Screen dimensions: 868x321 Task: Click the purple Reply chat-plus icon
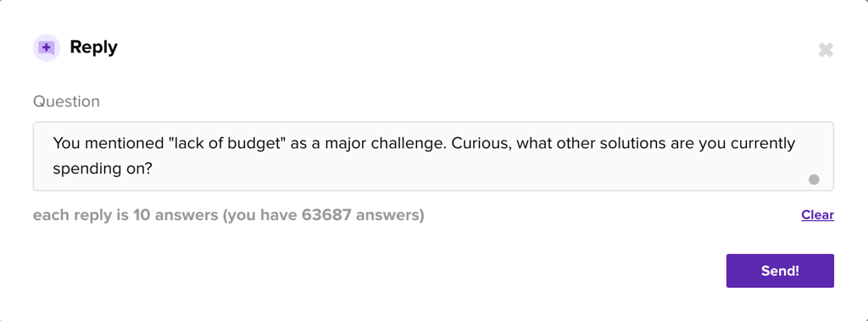47,47
